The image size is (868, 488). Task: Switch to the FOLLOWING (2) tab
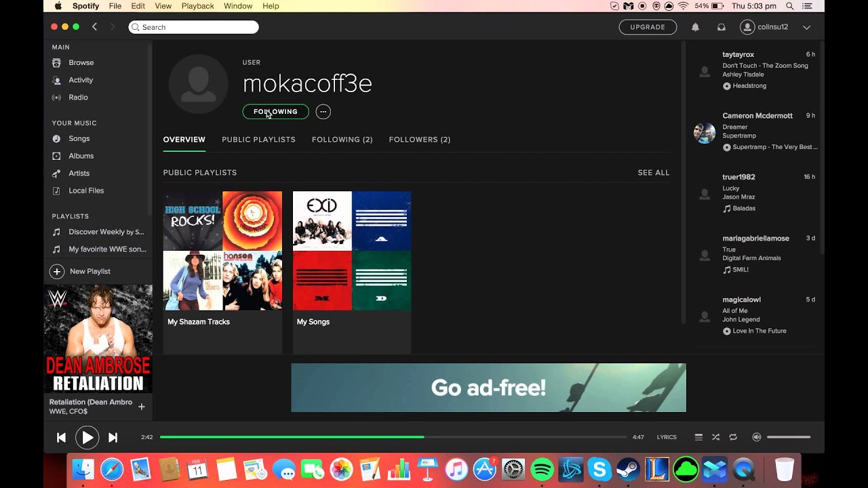point(342,140)
